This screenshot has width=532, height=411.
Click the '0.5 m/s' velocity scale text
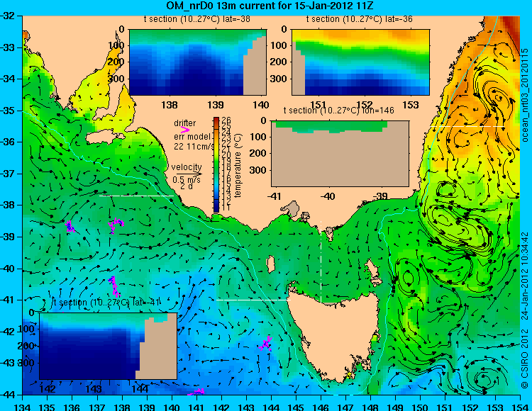[x=187, y=179]
